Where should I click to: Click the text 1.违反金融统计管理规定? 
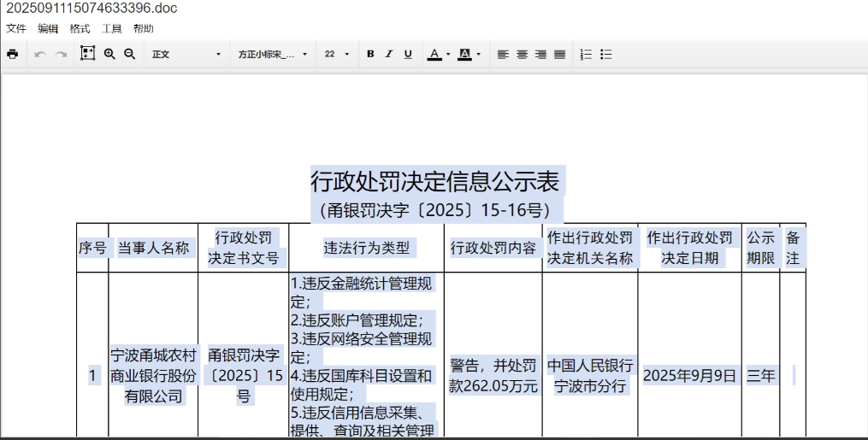(361, 293)
